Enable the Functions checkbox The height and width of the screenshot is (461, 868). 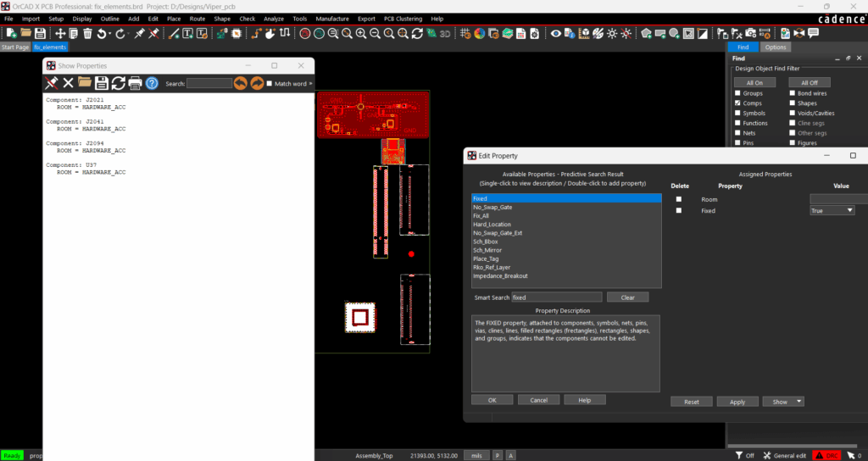point(737,123)
